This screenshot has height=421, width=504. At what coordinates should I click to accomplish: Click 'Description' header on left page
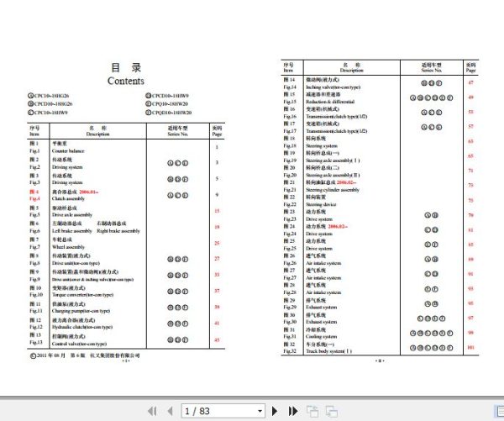97,134
